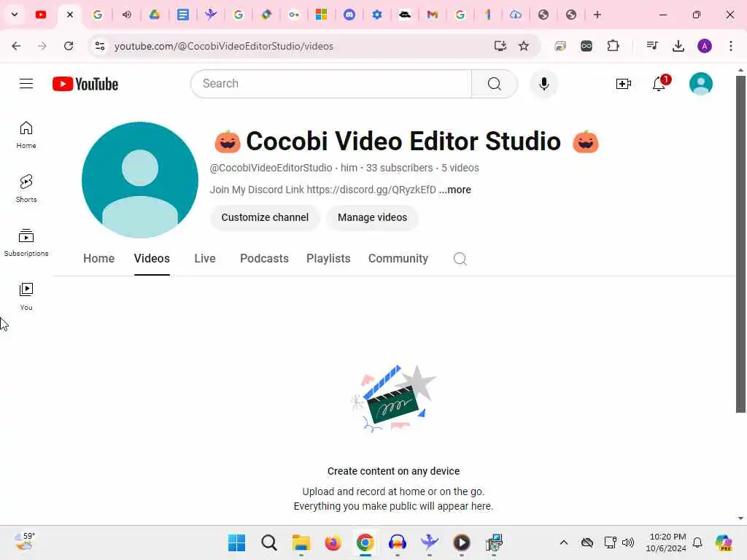Image resolution: width=747 pixels, height=560 pixels.
Task: Switch to the Gmail tab
Action: tap(432, 15)
